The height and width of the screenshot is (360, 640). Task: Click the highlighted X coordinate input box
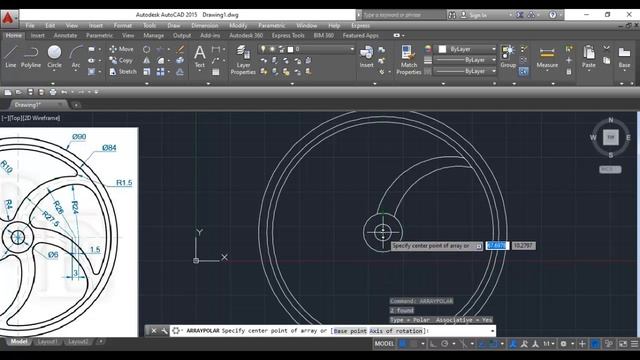[497, 246]
